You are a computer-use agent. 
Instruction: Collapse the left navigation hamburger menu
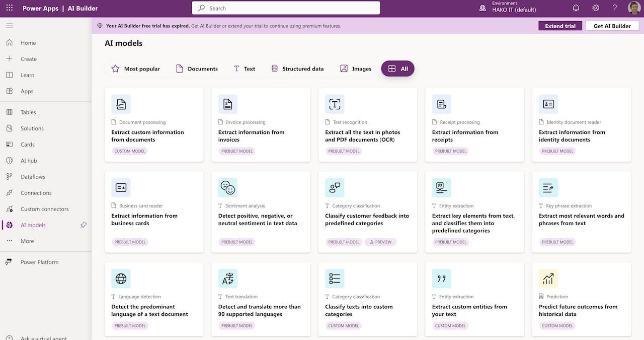click(x=10, y=26)
